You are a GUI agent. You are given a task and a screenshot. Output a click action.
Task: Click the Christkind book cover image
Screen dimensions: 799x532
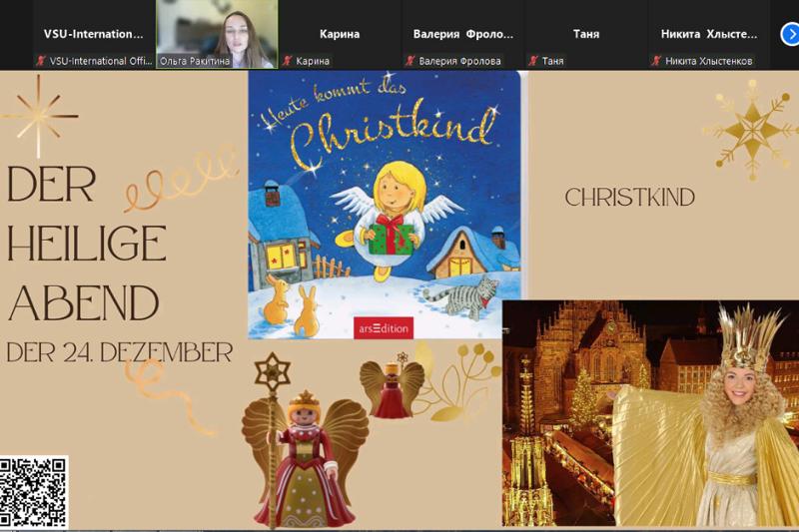[x=385, y=205]
